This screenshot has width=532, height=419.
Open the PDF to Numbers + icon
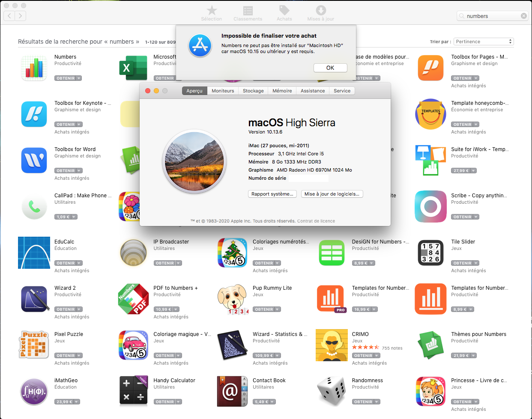coord(133,299)
